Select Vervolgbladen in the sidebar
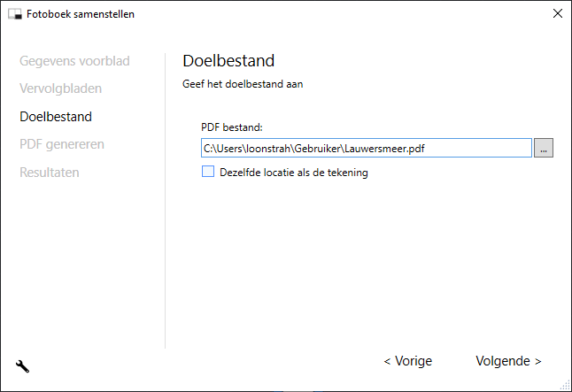Screen dimensions: 572x392 (60, 88)
